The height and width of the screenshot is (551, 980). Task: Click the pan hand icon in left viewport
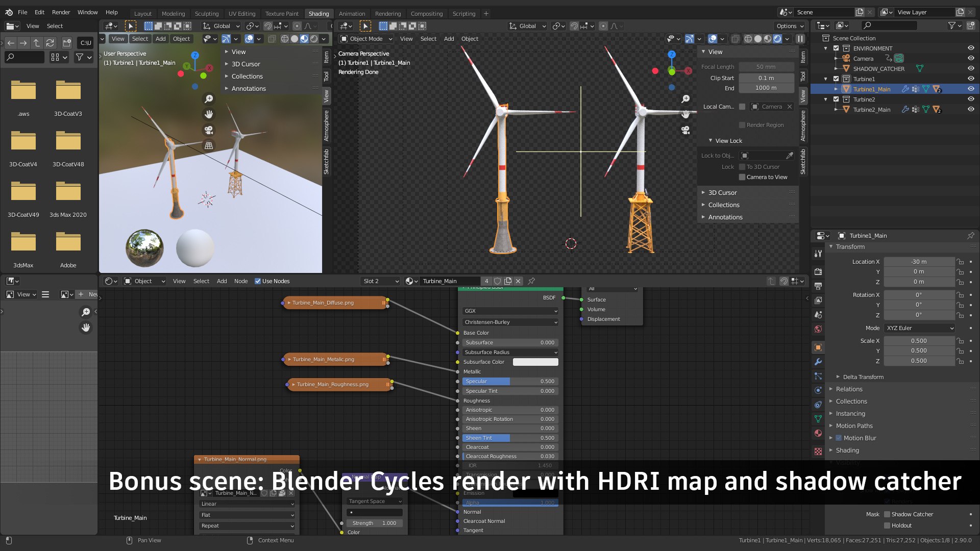point(209,114)
